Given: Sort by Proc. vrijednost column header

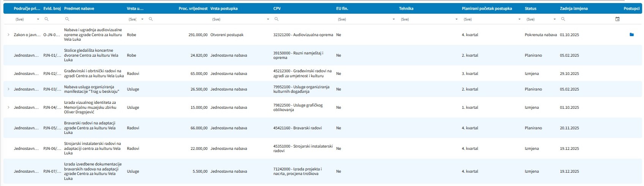Looking at the screenshot, I should pyautogui.click(x=193, y=8).
